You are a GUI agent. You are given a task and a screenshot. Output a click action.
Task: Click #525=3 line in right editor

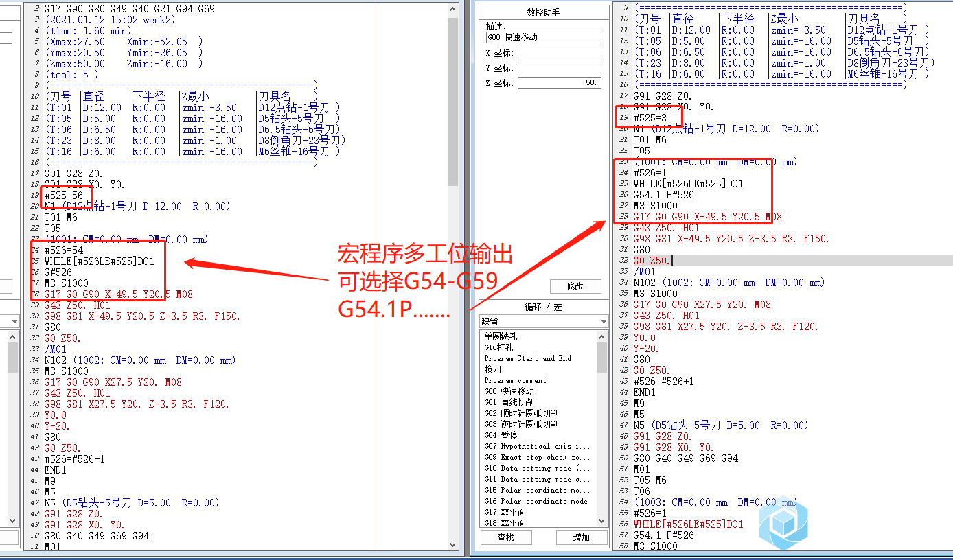click(x=650, y=118)
